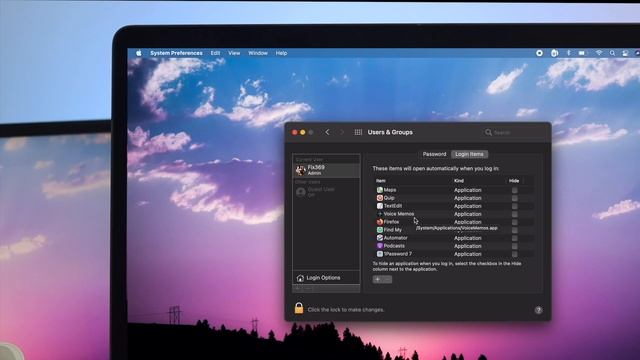
Task: Tick the Hide checkbox for Maps
Action: (515, 190)
